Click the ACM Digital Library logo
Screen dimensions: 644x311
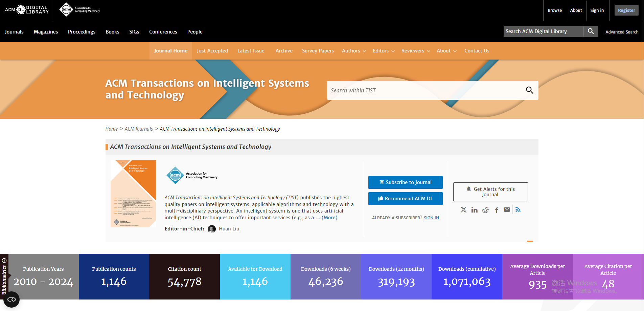(27, 10)
